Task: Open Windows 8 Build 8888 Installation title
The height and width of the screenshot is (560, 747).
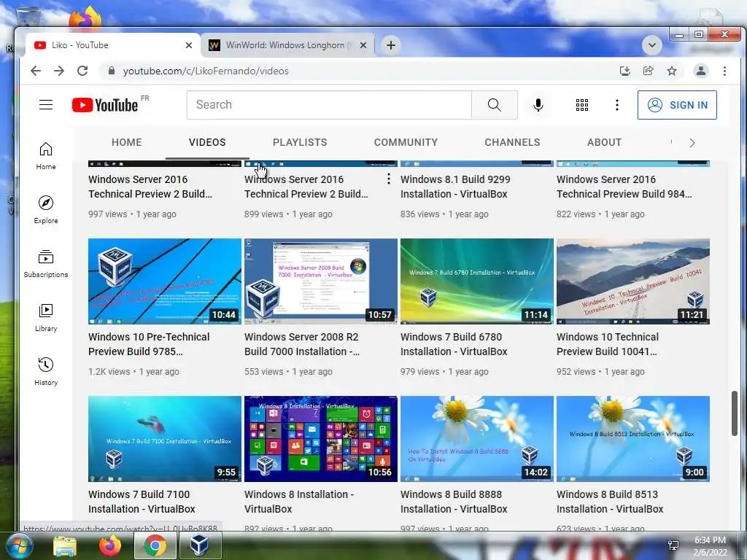Action: 454,502
